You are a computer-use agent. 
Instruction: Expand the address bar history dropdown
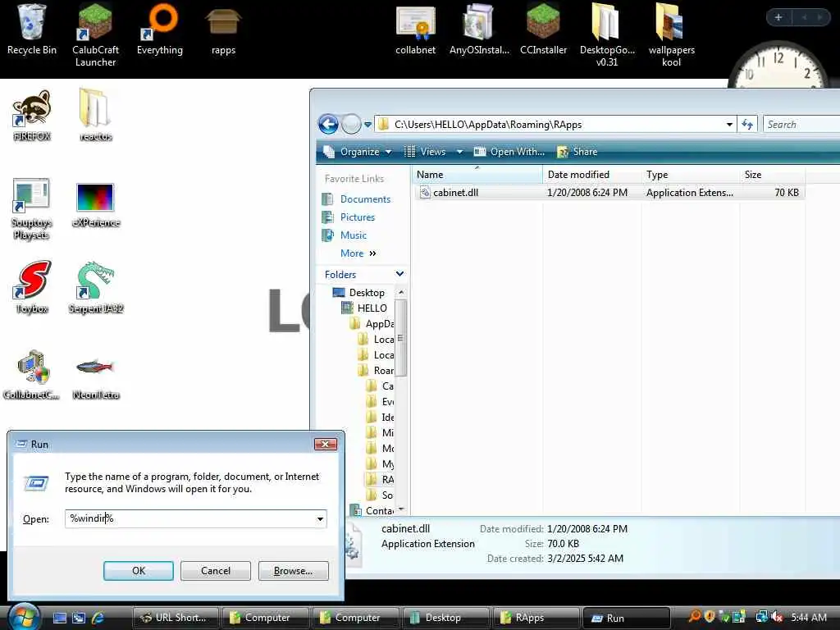point(729,125)
